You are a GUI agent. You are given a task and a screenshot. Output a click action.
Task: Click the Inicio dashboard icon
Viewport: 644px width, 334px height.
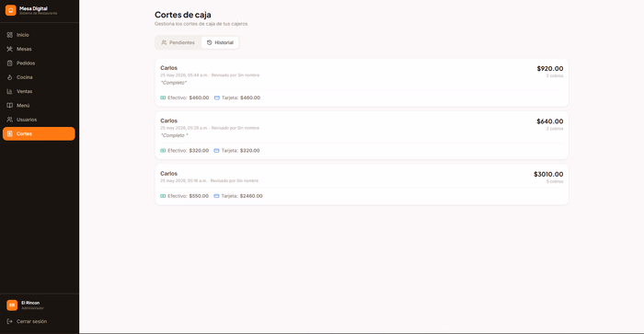(x=9, y=35)
